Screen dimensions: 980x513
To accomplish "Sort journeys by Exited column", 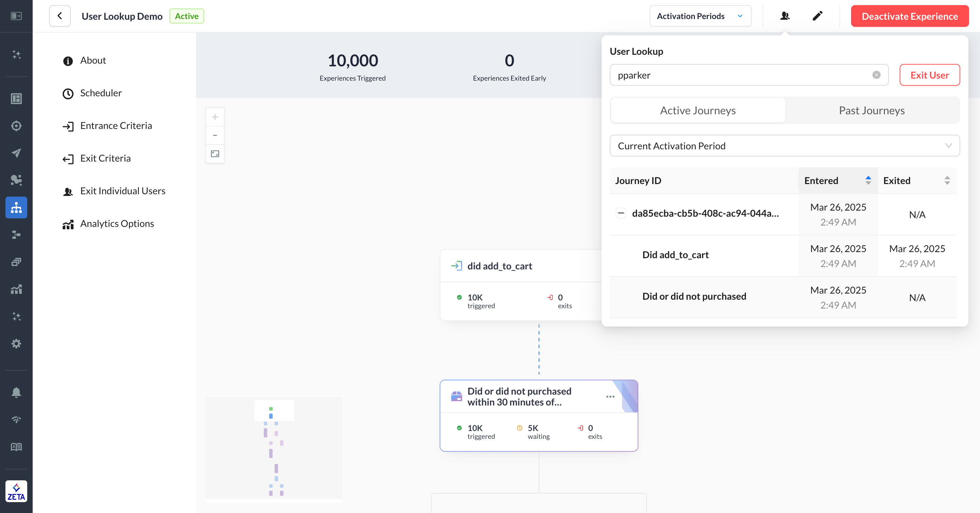I will (x=947, y=180).
